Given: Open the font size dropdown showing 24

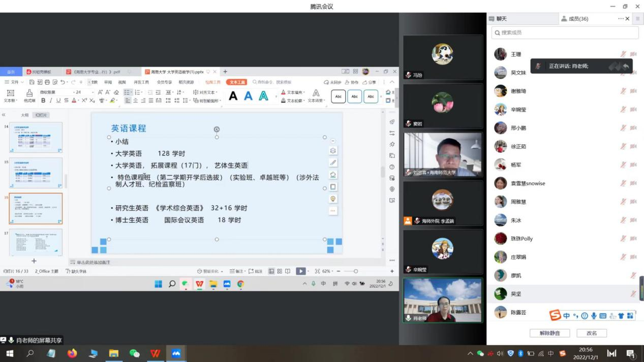Looking at the screenshot, I should point(92,92).
